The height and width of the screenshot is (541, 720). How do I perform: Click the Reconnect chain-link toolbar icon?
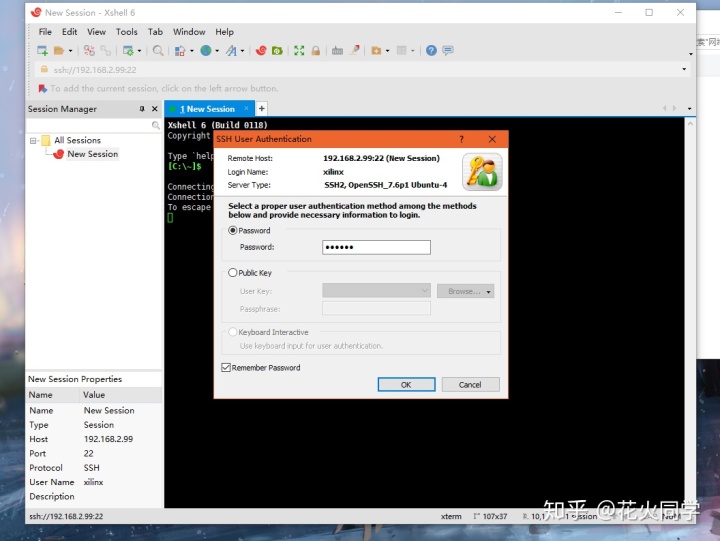106,51
